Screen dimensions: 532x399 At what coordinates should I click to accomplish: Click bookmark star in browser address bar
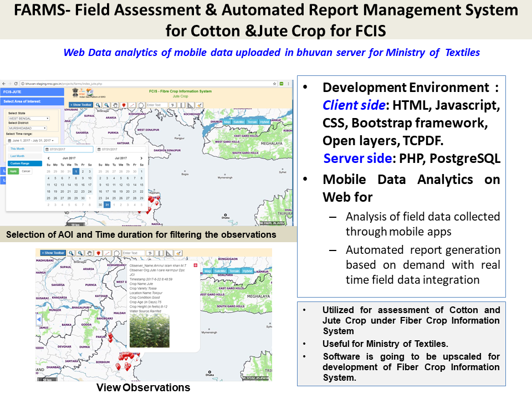274,84
